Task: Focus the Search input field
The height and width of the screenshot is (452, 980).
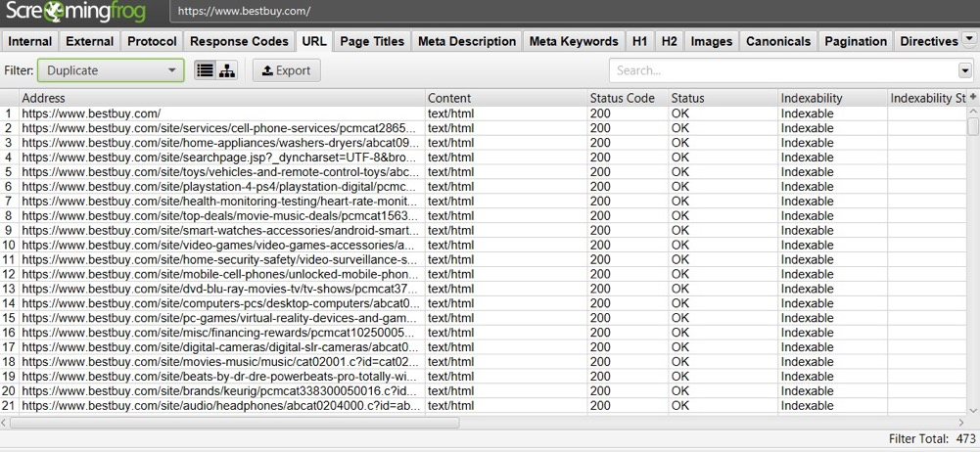Action: pyautogui.click(x=783, y=70)
